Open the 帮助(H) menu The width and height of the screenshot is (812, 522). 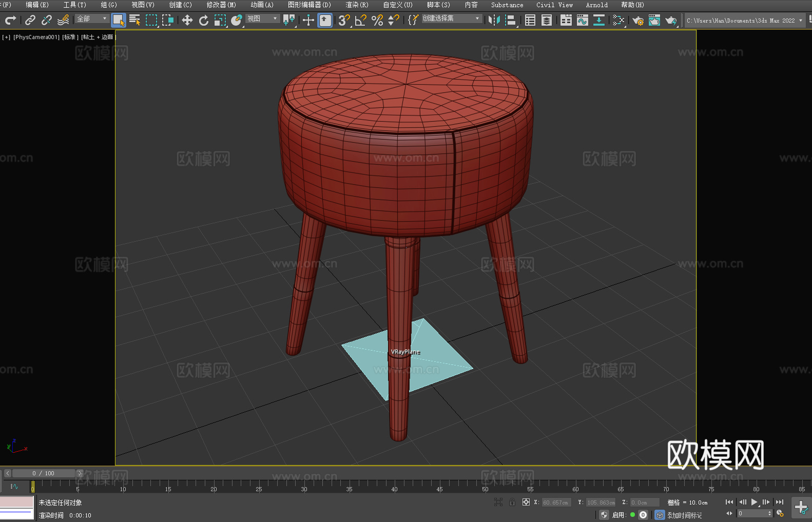click(x=632, y=5)
